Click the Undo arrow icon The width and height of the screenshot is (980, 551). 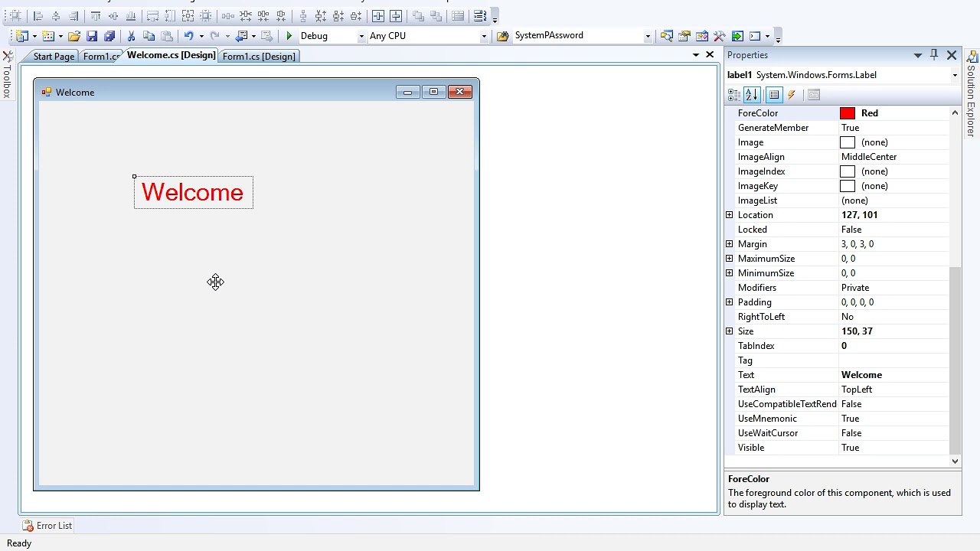pos(188,36)
